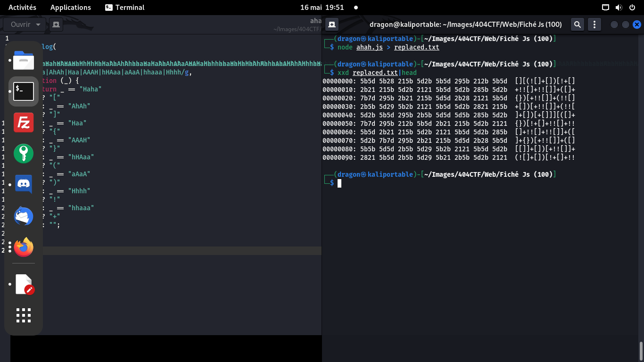Expand the Ouvrir dropdown arrow

click(x=39, y=25)
